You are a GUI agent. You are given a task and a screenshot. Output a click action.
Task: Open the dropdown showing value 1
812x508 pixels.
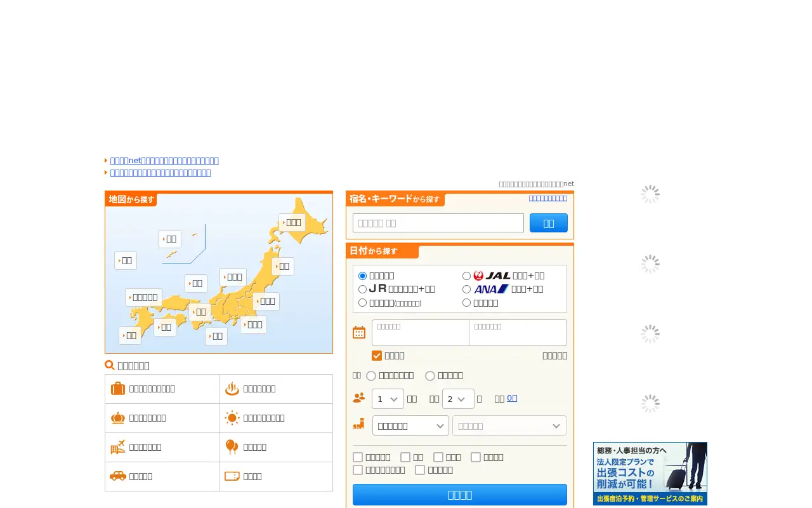click(388, 399)
